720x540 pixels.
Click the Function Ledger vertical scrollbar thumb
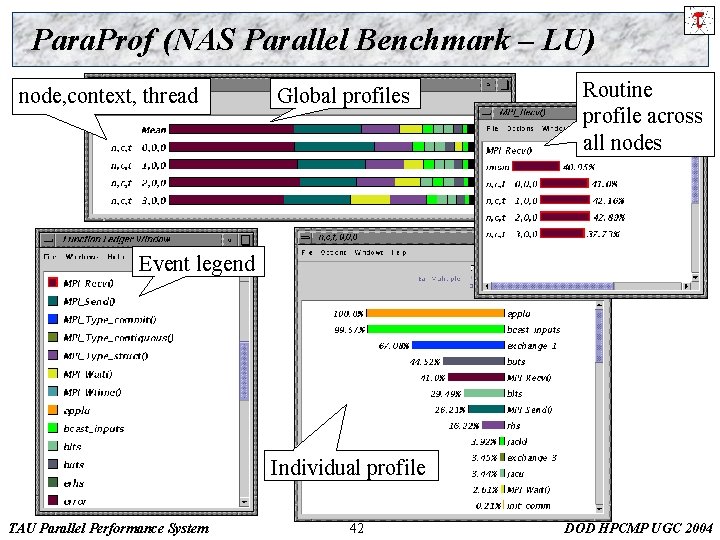point(244,371)
